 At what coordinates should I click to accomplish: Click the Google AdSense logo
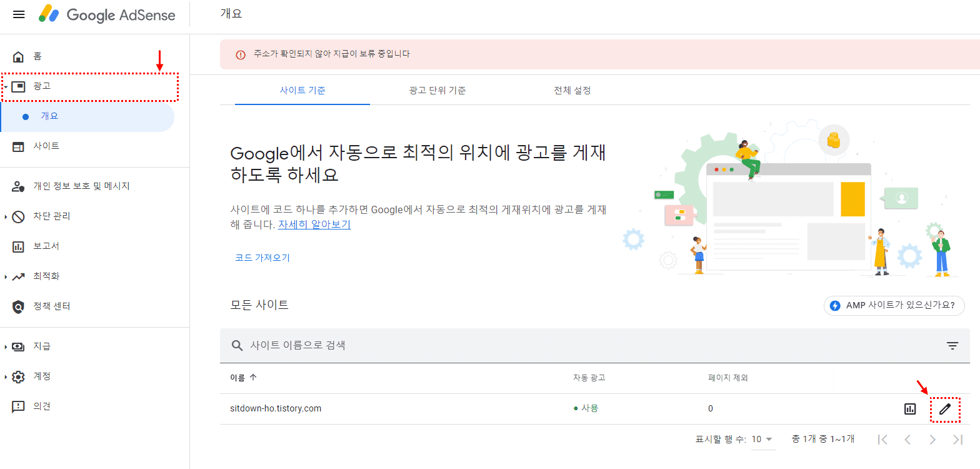coord(107,14)
